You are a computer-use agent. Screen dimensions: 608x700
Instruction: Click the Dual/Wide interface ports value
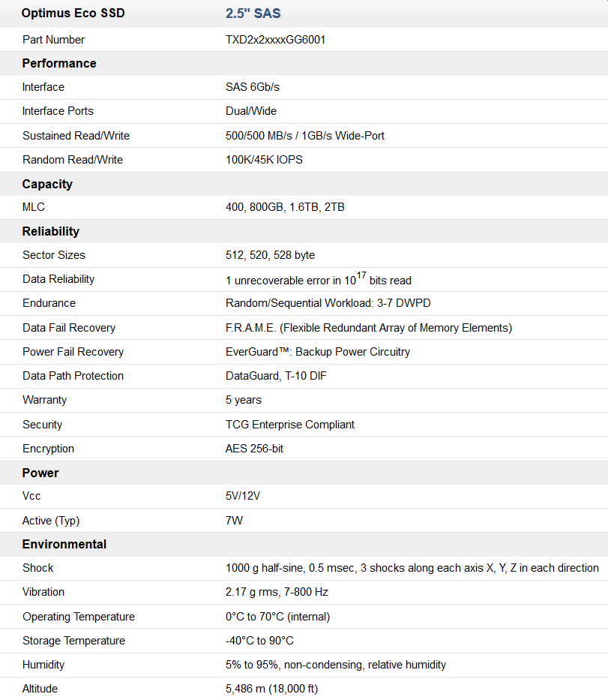tap(251, 111)
